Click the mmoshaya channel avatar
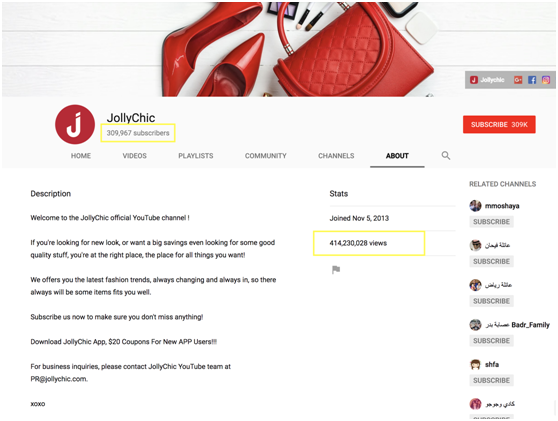558x421 pixels. click(475, 206)
